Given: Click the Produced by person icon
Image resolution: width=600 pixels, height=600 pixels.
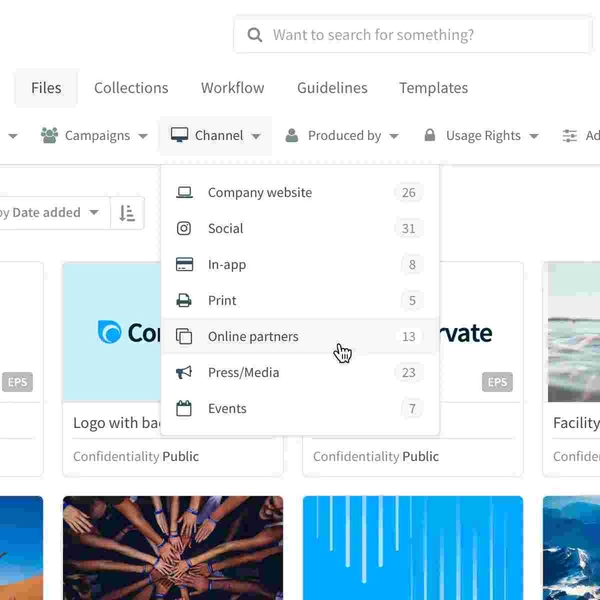Looking at the screenshot, I should pyautogui.click(x=292, y=135).
